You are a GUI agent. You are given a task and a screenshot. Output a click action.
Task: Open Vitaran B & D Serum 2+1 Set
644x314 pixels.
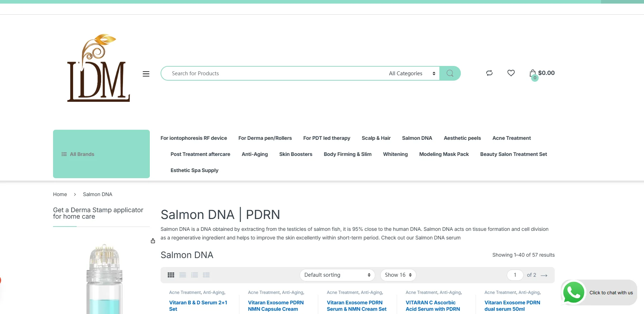click(198, 306)
